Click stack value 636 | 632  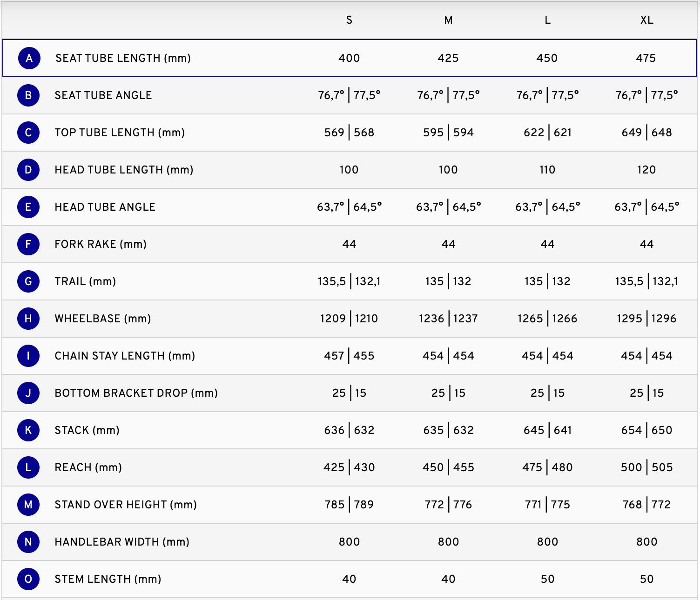[x=349, y=430]
